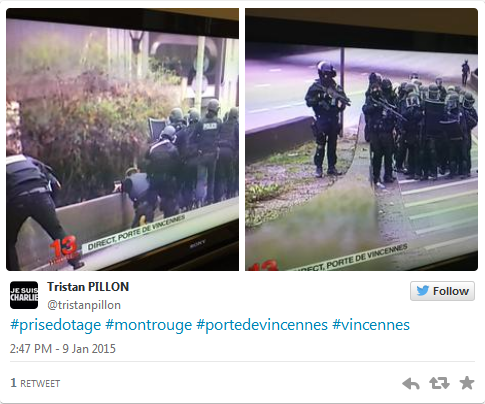Screen dimensions: 485x404
Task: Open the #prisedotage hashtag
Action: [x=55, y=325]
